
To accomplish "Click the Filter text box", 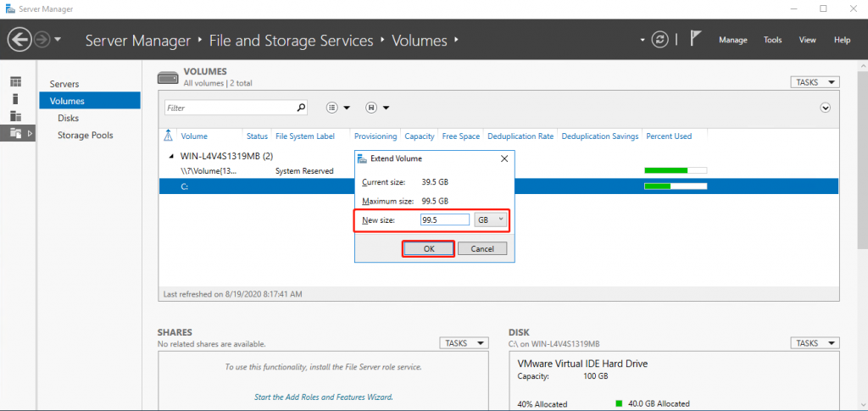I will pos(230,108).
